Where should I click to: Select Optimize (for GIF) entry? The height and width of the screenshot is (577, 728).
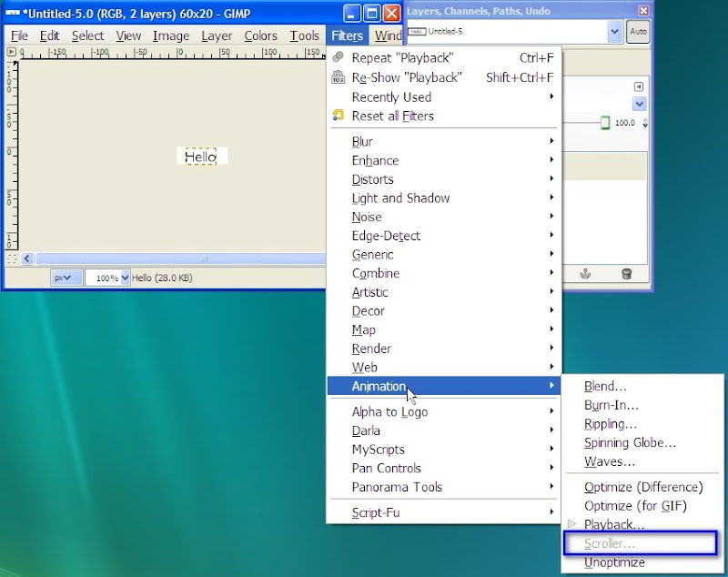[642, 505]
